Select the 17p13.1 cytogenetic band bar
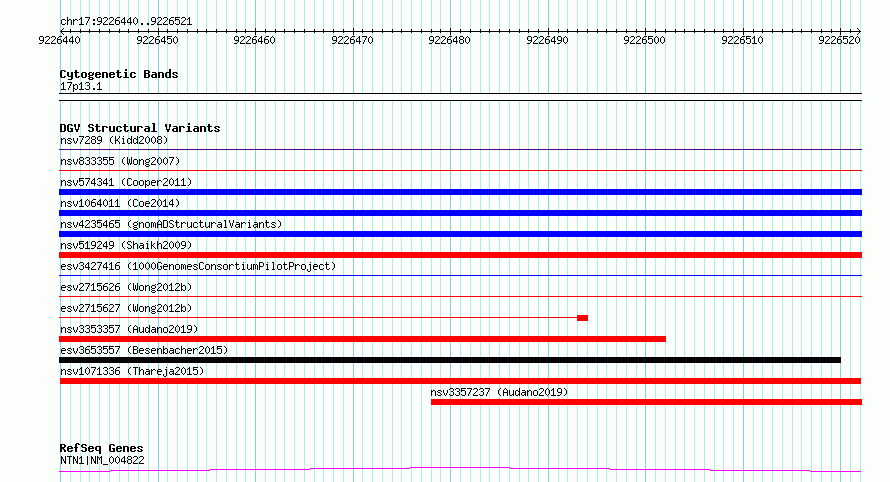Screen dimensions: 890x482 [460, 97]
